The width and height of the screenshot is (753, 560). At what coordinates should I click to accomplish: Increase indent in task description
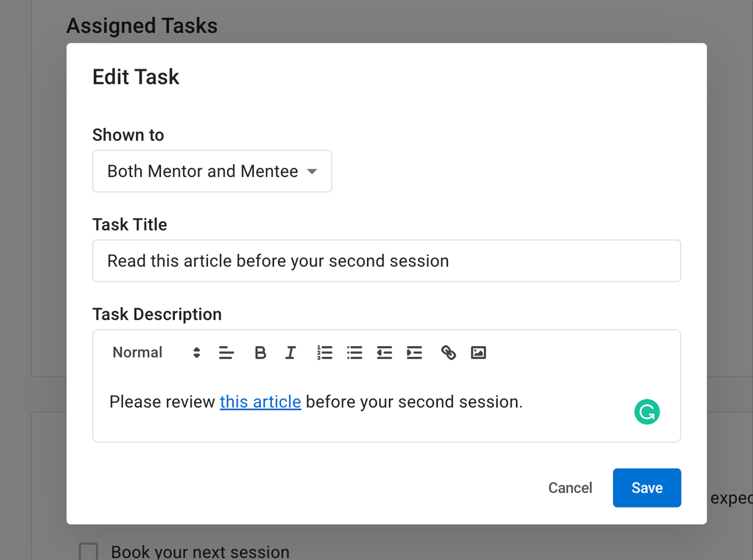pos(414,353)
